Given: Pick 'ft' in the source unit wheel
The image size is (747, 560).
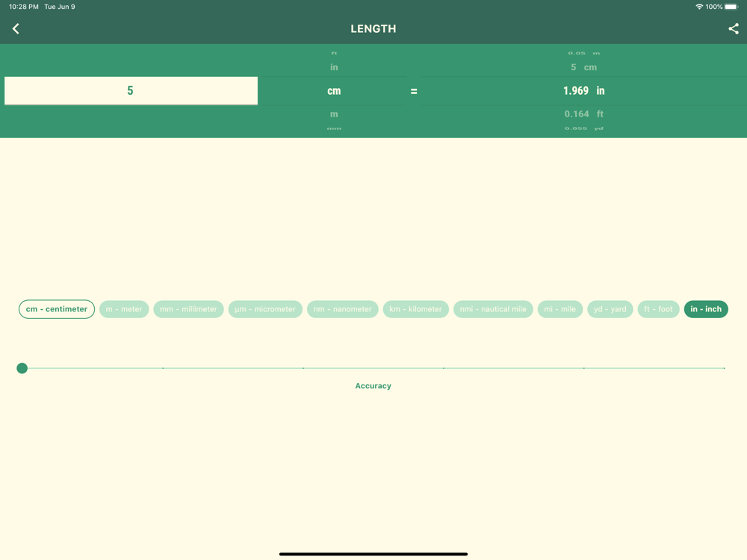Looking at the screenshot, I should 334,53.
